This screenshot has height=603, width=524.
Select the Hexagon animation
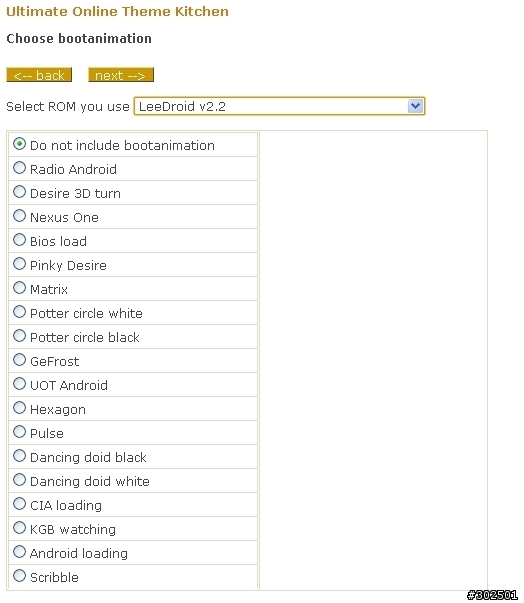19,408
